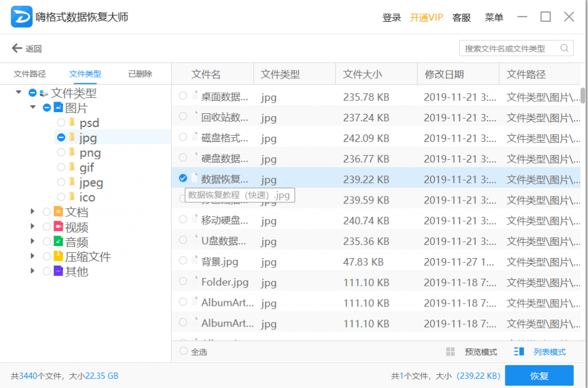Check the 移动硬盘 file row checkbox
The height and width of the screenshot is (388, 588).
click(183, 219)
